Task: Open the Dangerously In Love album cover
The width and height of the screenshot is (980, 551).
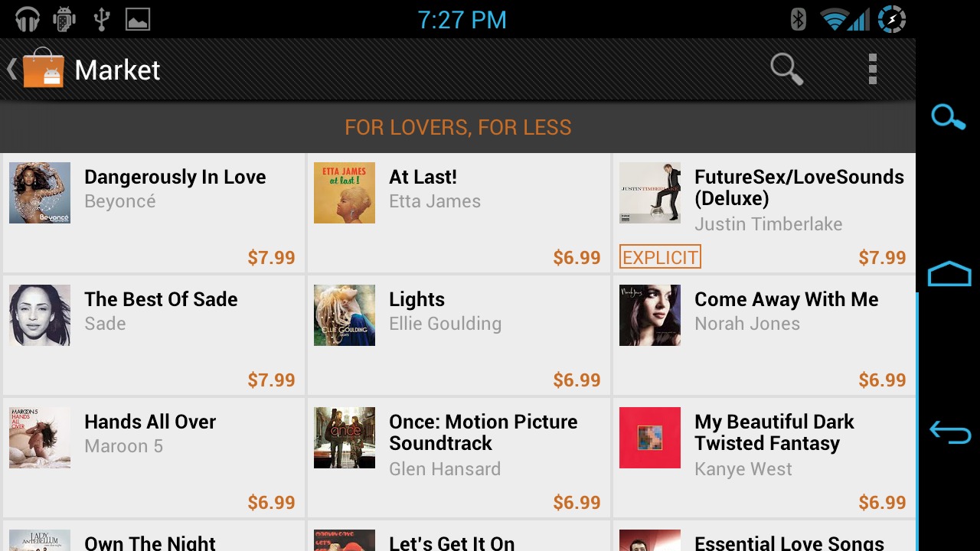Action: pyautogui.click(x=40, y=193)
